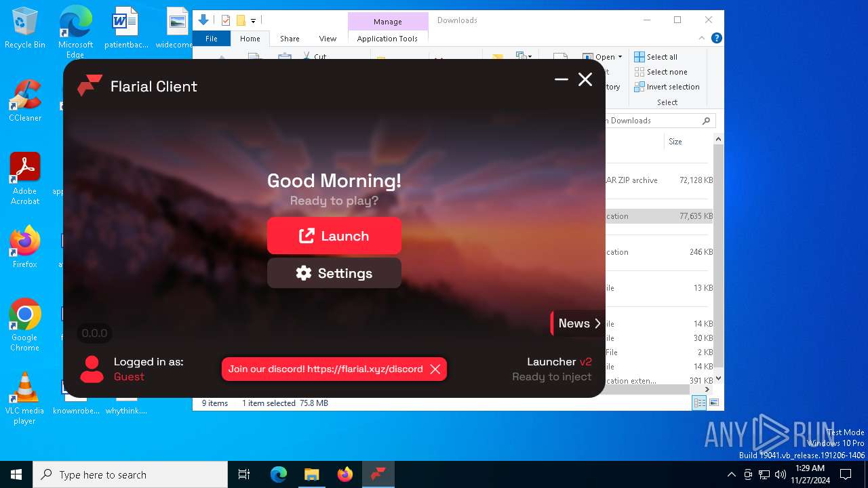Viewport: 868px width, 488px height.
Task: Switch Explorer to large icons view
Action: click(713, 403)
